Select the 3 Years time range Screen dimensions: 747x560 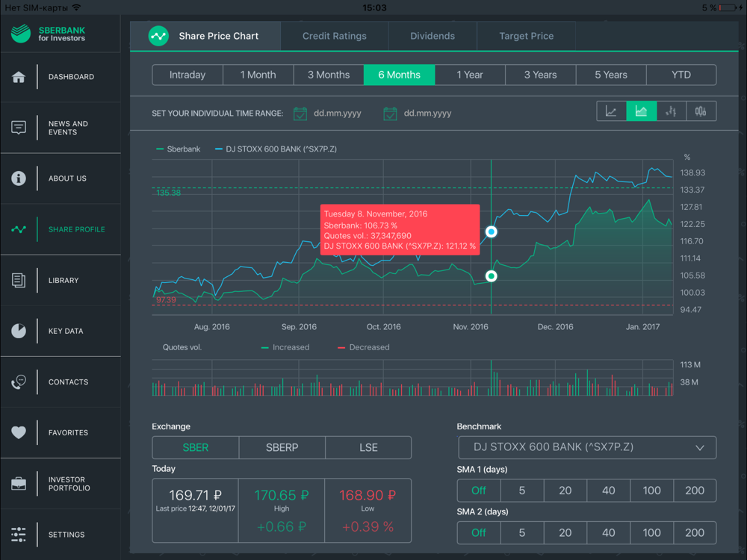coord(540,75)
